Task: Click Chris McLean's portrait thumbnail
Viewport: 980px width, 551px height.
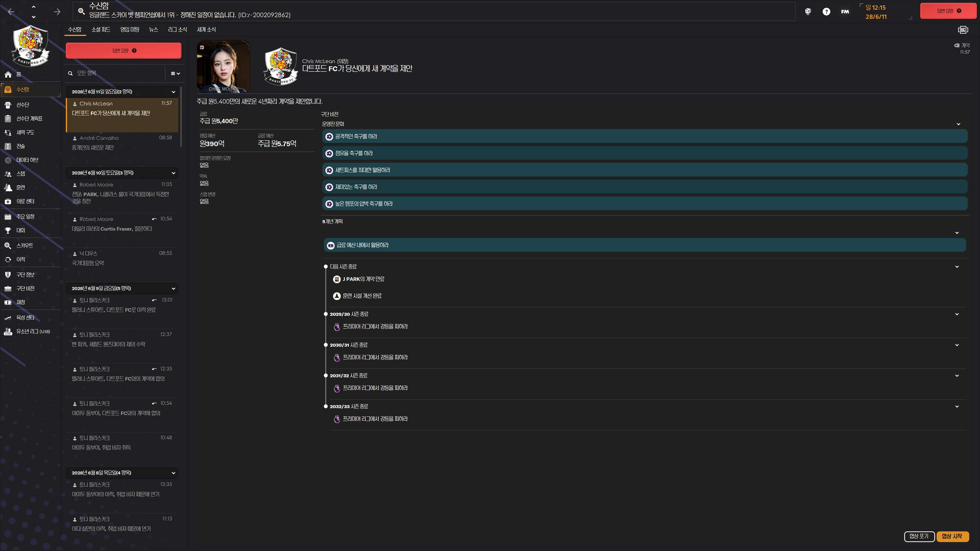Action: click(223, 66)
